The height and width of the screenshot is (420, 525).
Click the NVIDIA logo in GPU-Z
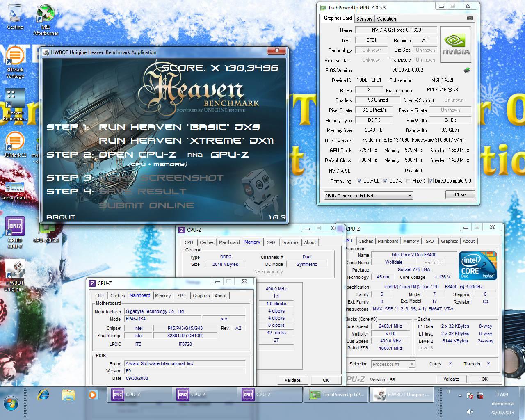click(456, 45)
